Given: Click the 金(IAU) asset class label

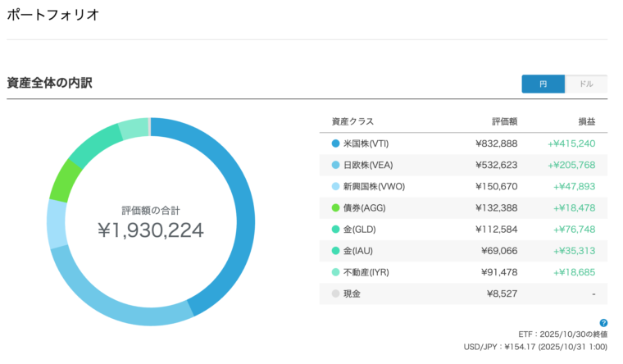Looking at the screenshot, I should [x=361, y=250].
